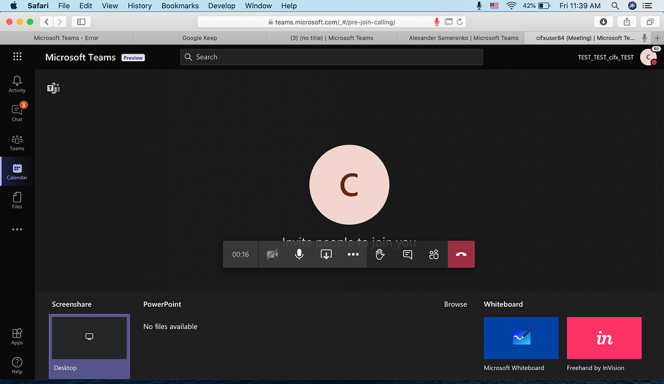Turn the camera on

(x=272, y=254)
